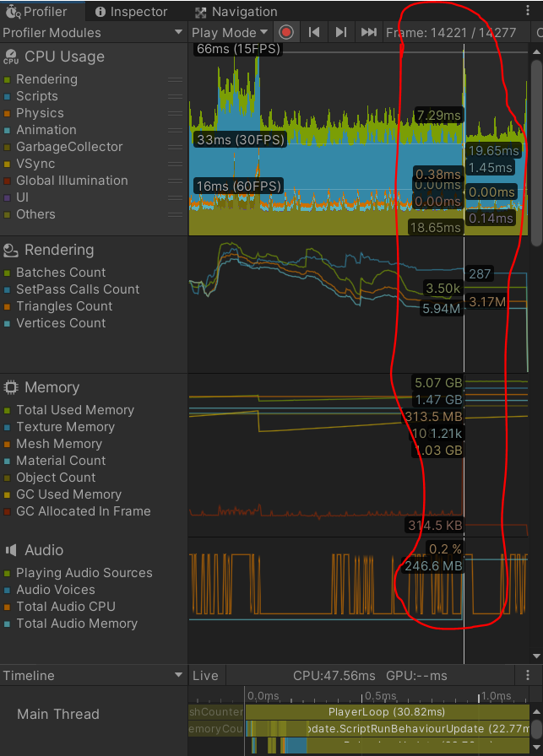Jump to the previous frame
This screenshot has height=756, width=543.
(x=314, y=32)
